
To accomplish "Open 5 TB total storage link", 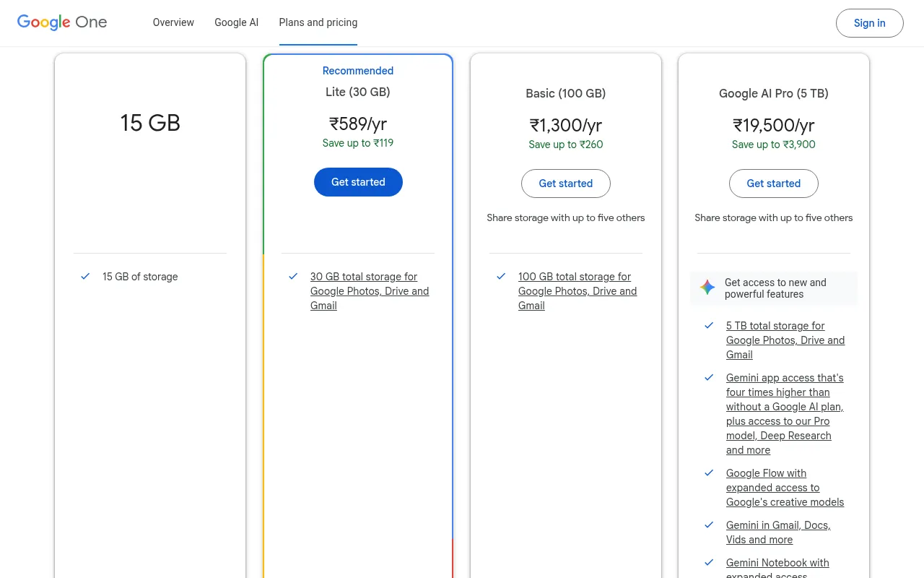I will [x=785, y=340].
